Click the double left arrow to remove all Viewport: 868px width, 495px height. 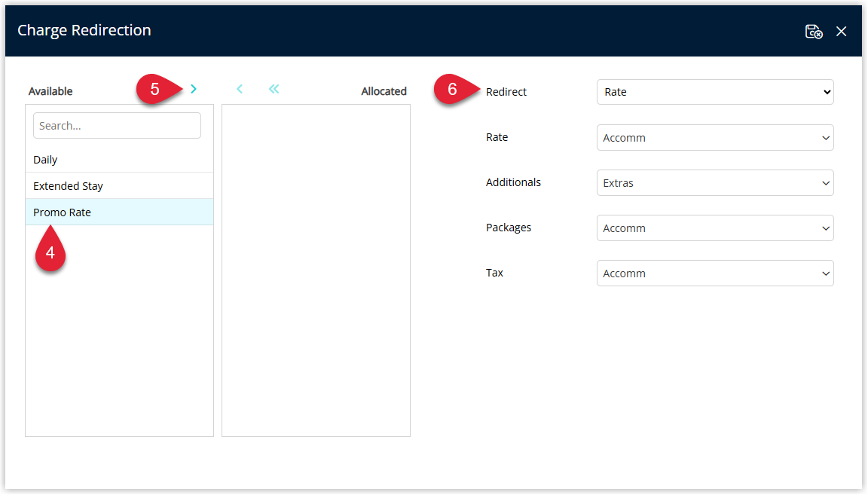point(274,89)
